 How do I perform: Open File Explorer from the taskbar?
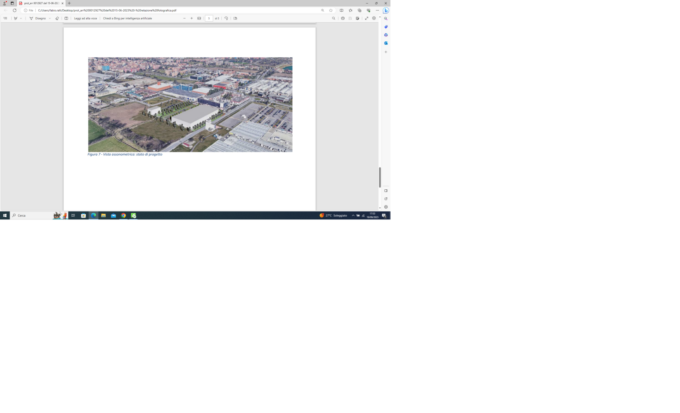click(x=103, y=215)
